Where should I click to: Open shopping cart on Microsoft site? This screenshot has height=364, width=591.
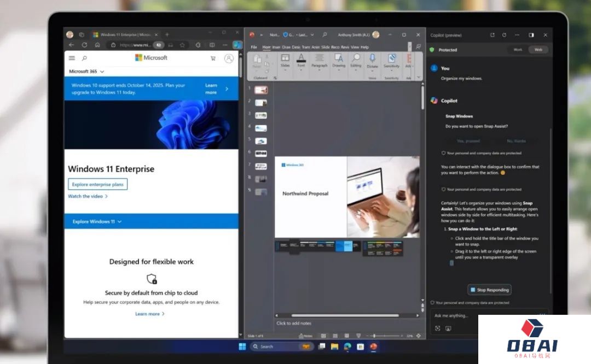coord(213,58)
